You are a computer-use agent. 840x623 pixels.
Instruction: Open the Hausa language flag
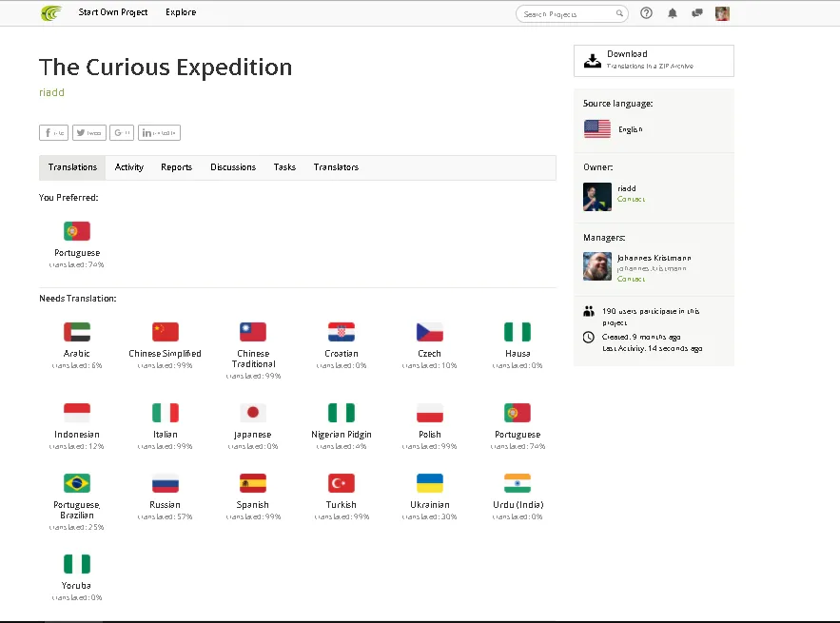(x=518, y=332)
